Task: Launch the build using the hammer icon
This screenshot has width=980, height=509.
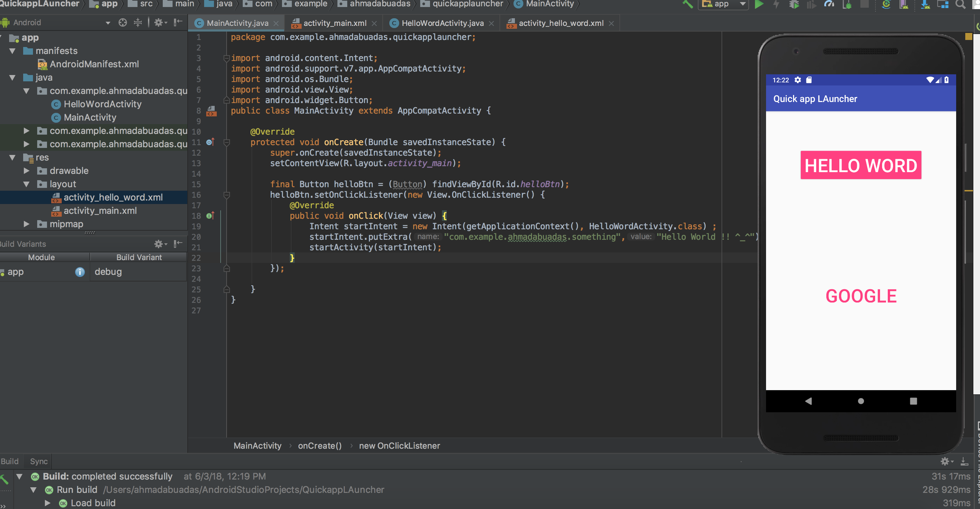Action: (689, 5)
